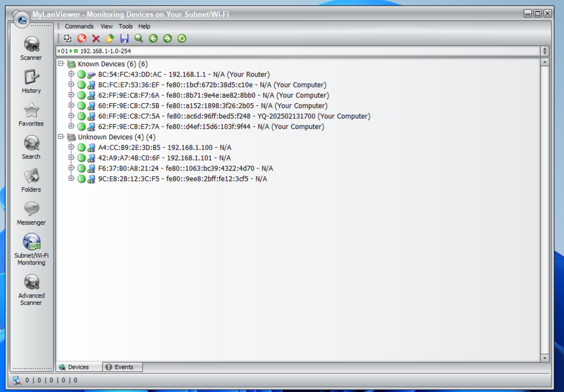
Task: Click the green magnifier find icon
Action: click(x=139, y=38)
